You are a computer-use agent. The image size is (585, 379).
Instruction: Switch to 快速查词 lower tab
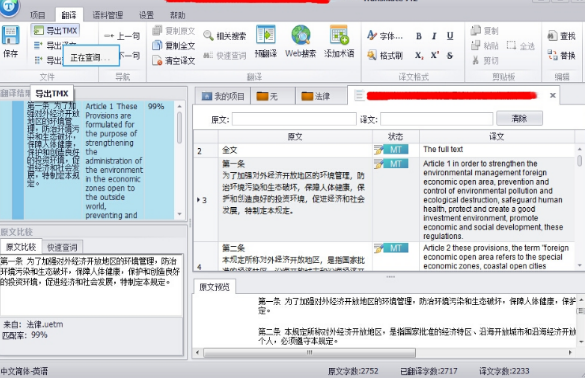pyautogui.click(x=62, y=247)
